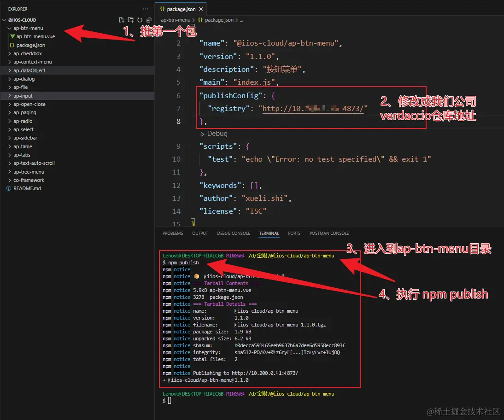Open ap-btn-menu.vue file
This screenshot has width=504, height=420.
pyautogui.click(x=35, y=37)
